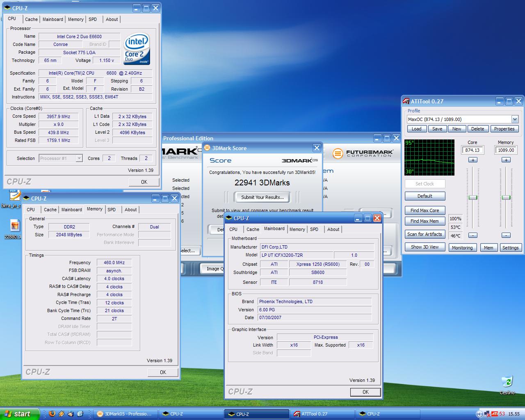Click the taskbar clock showing 15.55
The image size is (525, 420).
point(514,414)
